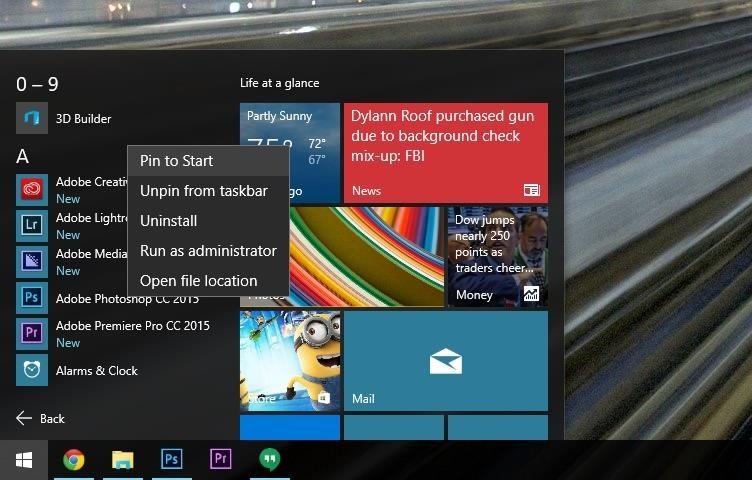Click the Alarms & Clock icon
752x480 pixels.
(x=32, y=370)
